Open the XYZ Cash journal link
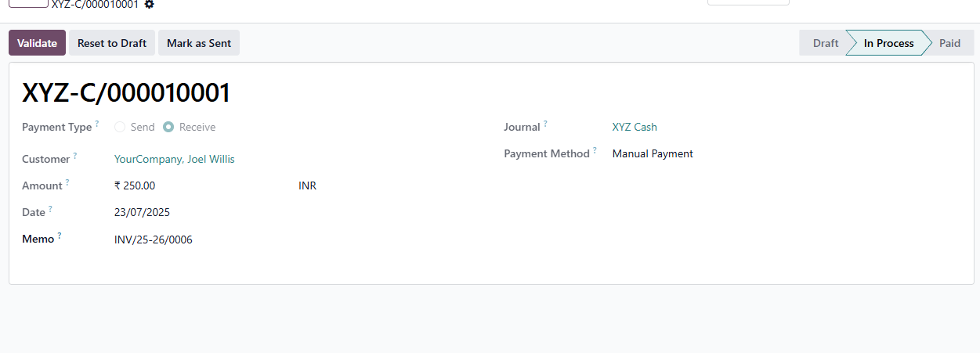980x353 pixels. pos(635,127)
